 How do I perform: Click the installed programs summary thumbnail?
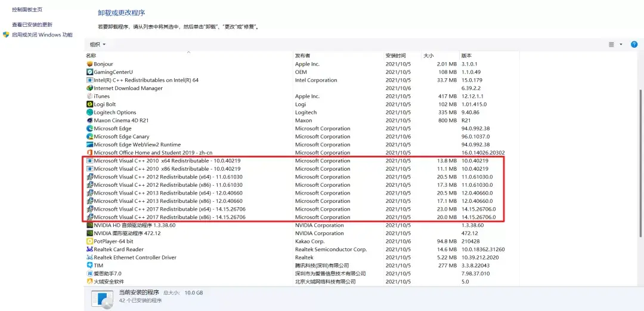(x=102, y=299)
